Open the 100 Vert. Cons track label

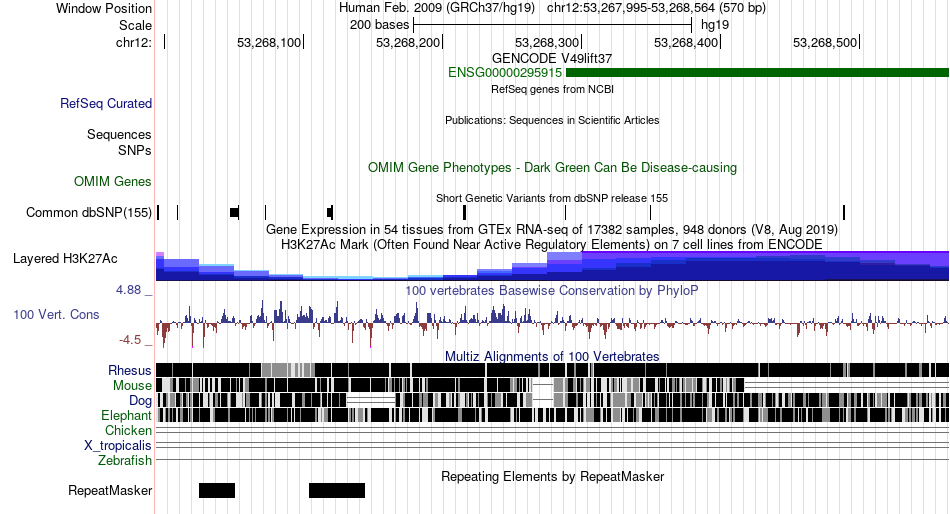click(56, 315)
